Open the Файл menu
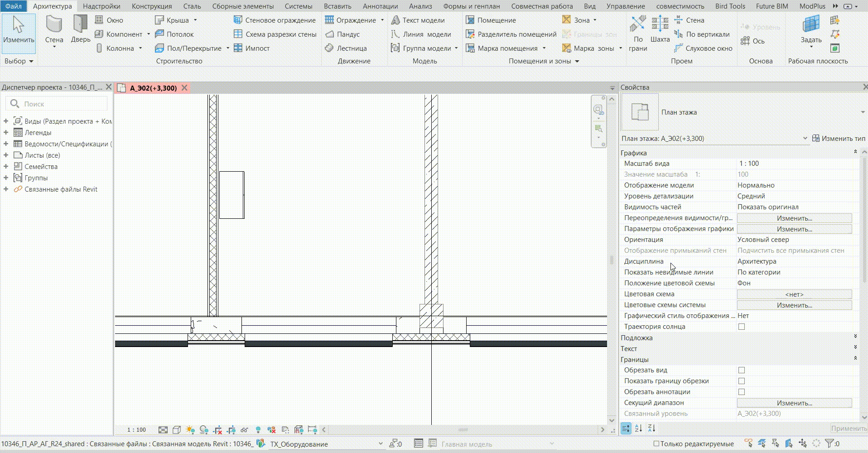868x453 pixels. (14, 6)
